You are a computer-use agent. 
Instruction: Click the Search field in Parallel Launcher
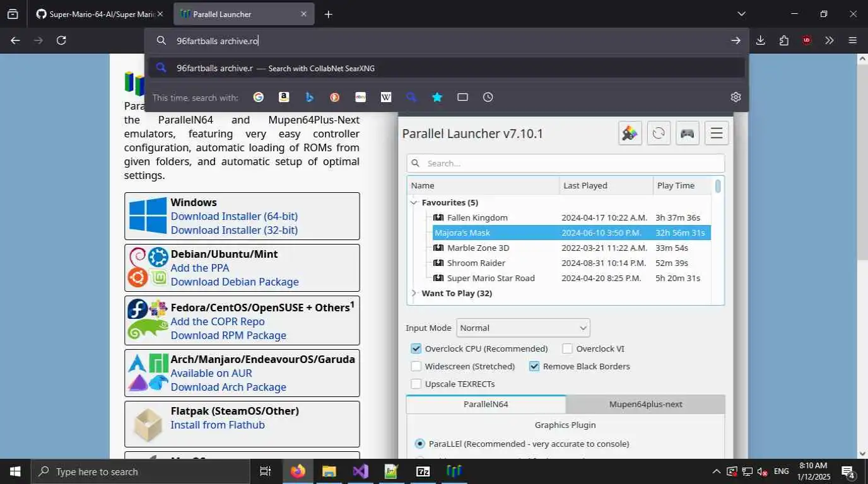tap(565, 163)
